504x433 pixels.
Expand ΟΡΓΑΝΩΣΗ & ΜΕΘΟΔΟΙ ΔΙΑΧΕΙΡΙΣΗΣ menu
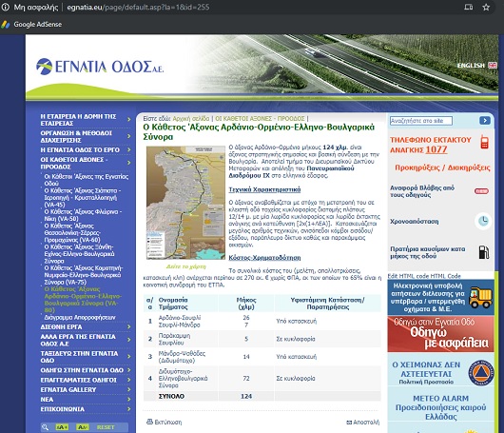coord(76,136)
